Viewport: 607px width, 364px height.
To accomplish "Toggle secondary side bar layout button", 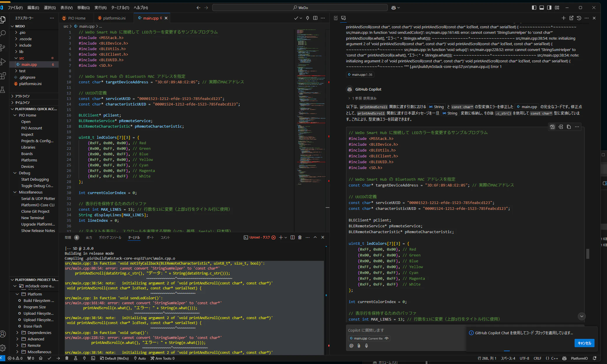I will click(x=549, y=8).
